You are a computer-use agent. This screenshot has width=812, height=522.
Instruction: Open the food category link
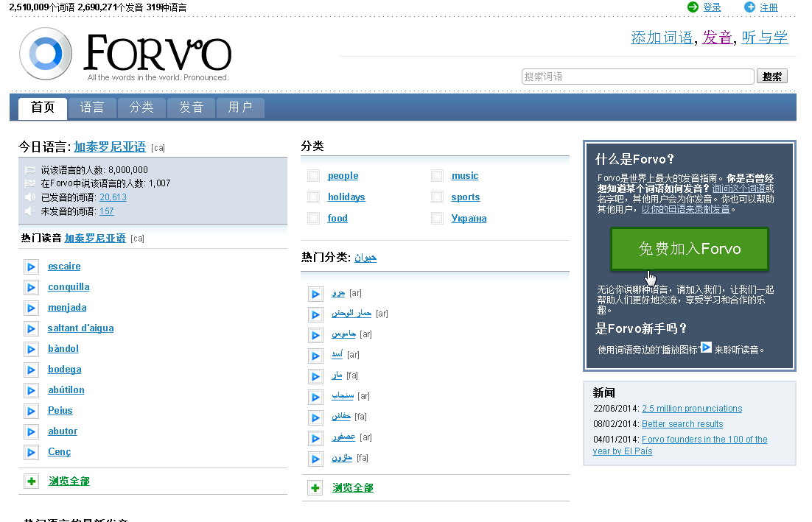point(337,219)
